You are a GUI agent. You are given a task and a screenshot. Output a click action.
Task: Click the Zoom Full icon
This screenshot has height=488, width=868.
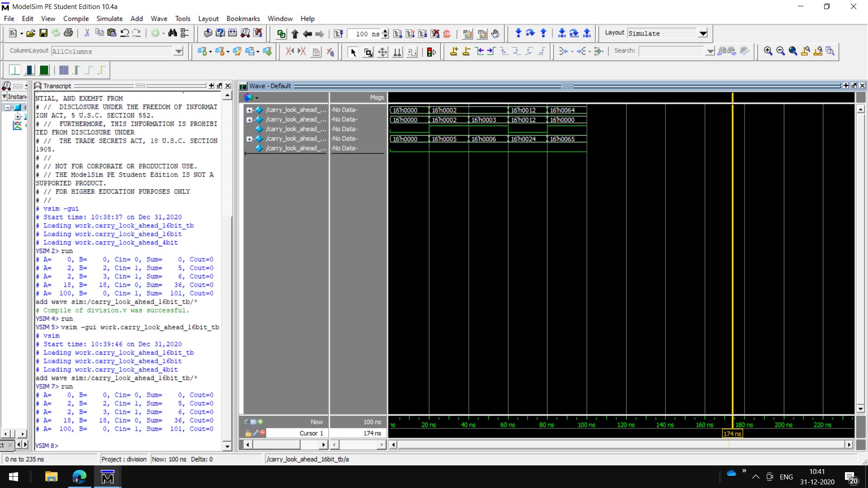click(793, 51)
